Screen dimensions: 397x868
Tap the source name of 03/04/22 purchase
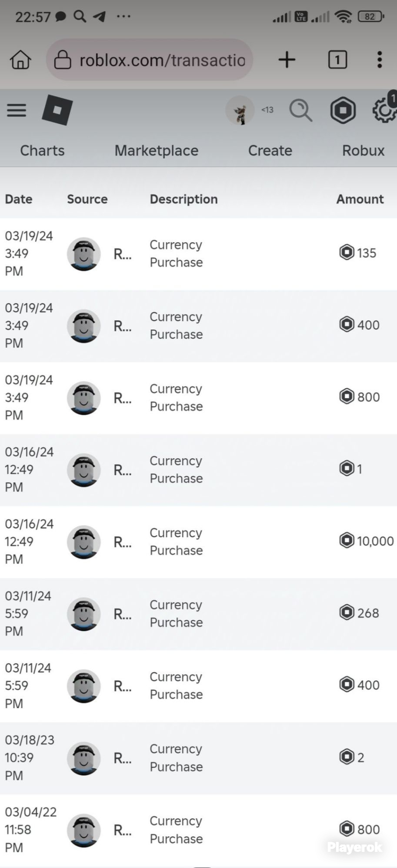click(x=122, y=830)
